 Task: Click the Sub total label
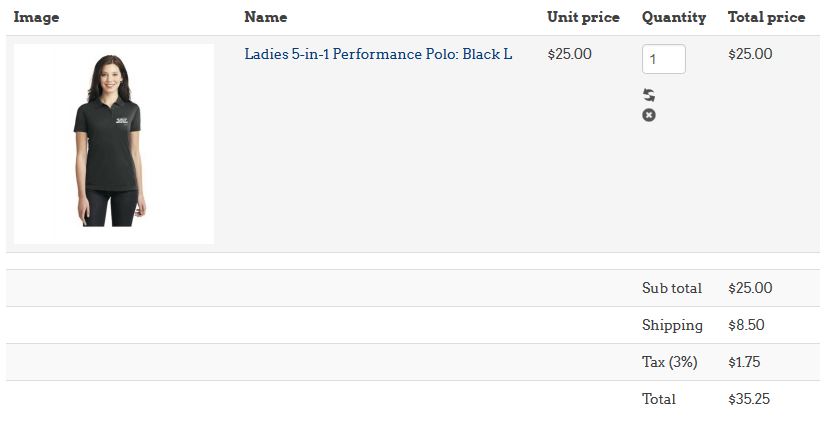coord(671,288)
